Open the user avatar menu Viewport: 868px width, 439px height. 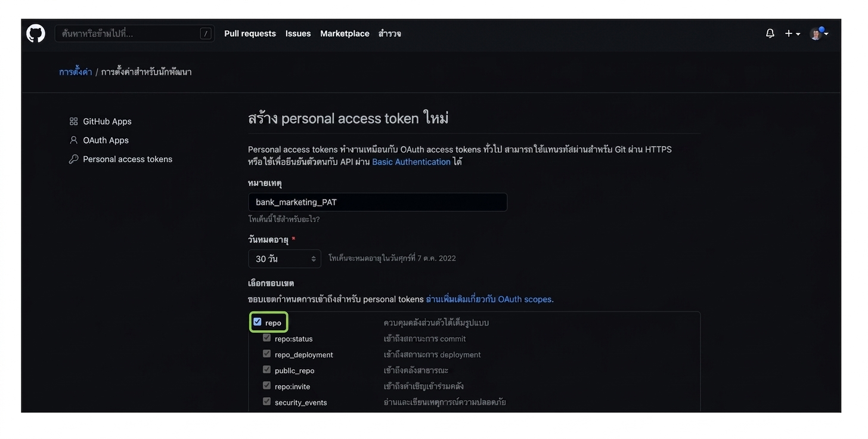pyautogui.click(x=819, y=33)
